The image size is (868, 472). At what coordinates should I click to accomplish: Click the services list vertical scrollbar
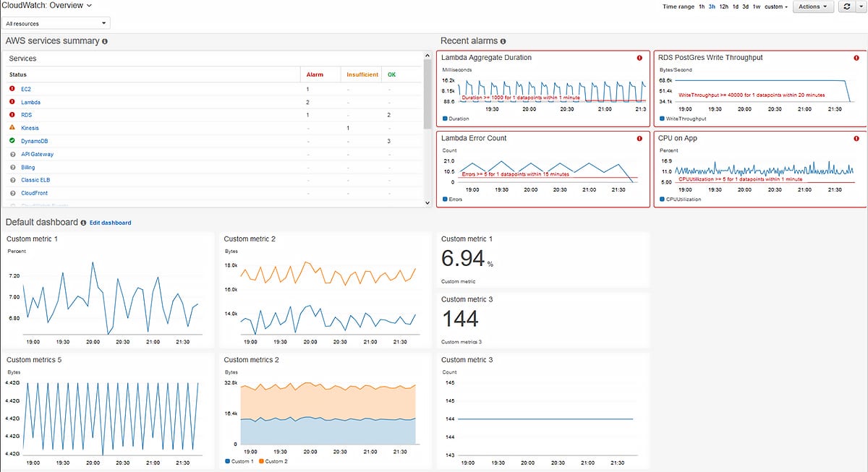(x=427, y=94)
